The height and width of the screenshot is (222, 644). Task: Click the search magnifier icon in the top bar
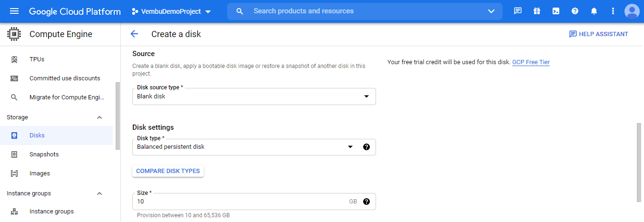[240, 11]
